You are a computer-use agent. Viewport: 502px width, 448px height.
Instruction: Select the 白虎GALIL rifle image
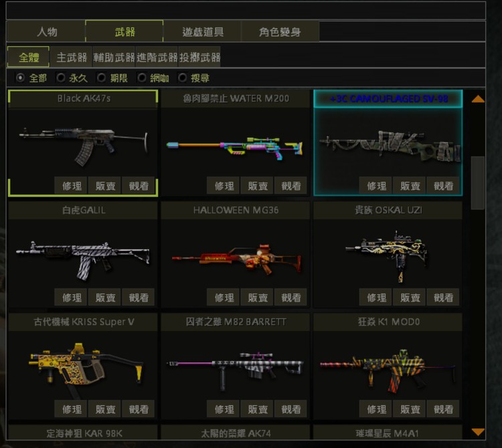pos(83,260)
